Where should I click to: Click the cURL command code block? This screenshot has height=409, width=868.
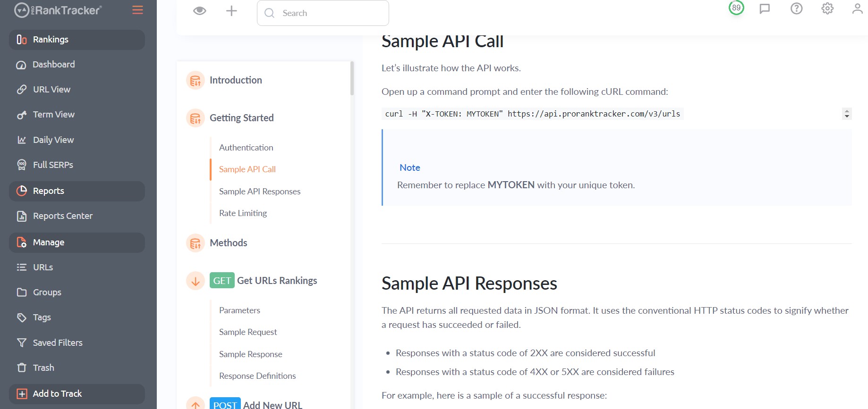click(x=533, y=114)
